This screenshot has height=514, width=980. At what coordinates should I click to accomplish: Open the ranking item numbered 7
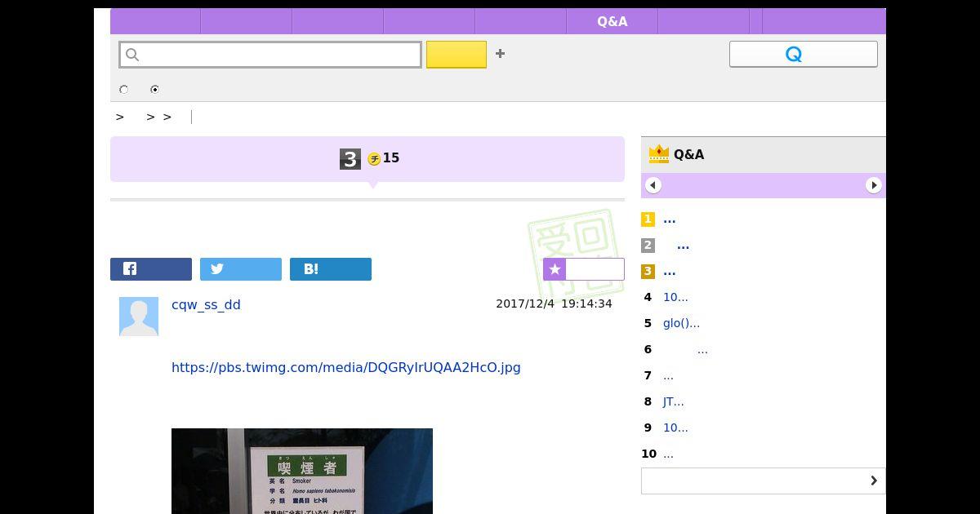[x=668, y=375]
